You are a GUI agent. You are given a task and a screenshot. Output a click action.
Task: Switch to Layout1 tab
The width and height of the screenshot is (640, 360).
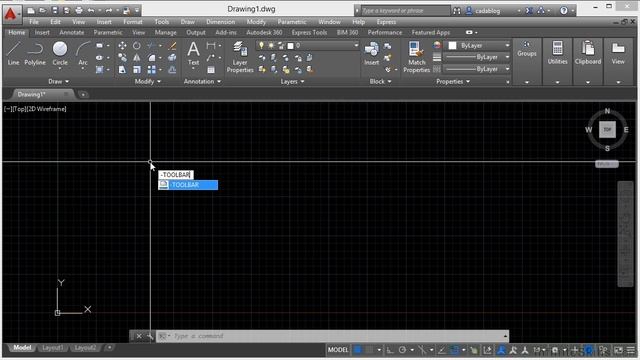coord(53,348)
